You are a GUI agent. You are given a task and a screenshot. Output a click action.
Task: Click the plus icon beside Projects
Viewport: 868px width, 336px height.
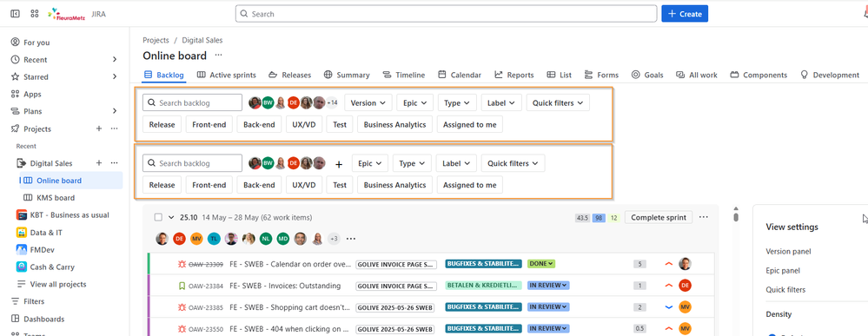[x=98, y=128]
